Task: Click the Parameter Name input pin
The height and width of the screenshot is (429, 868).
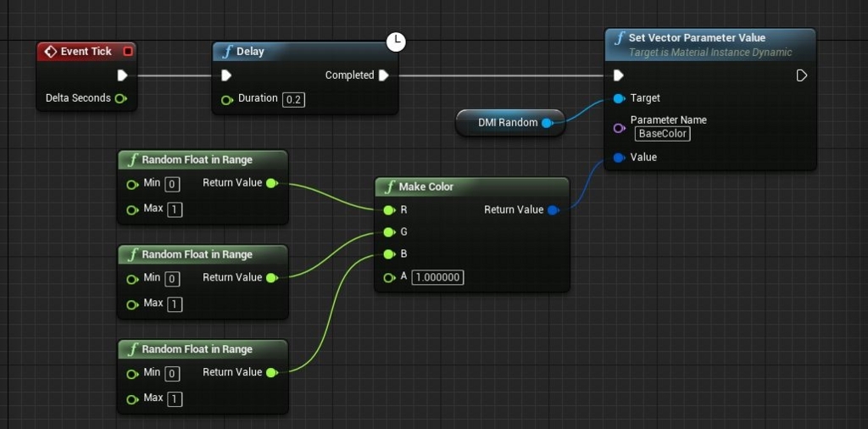Action: click(620, 128)
